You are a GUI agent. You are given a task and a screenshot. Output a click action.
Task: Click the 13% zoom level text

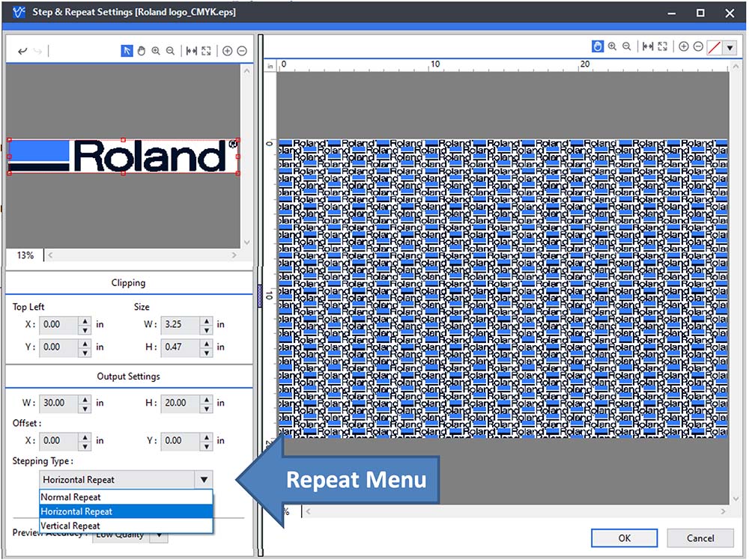click(25, 255)
